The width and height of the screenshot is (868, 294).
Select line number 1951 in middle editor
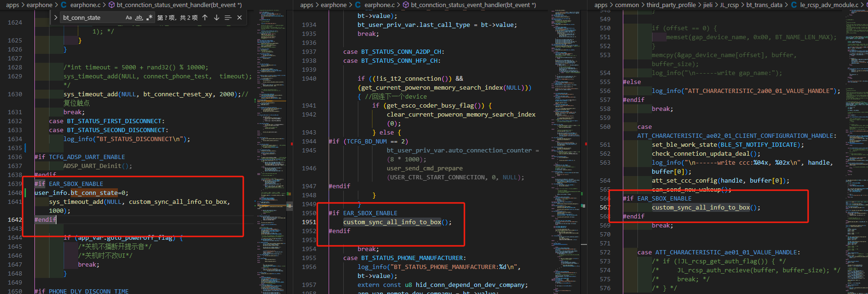pyautogui.click(x=309, y=222)
